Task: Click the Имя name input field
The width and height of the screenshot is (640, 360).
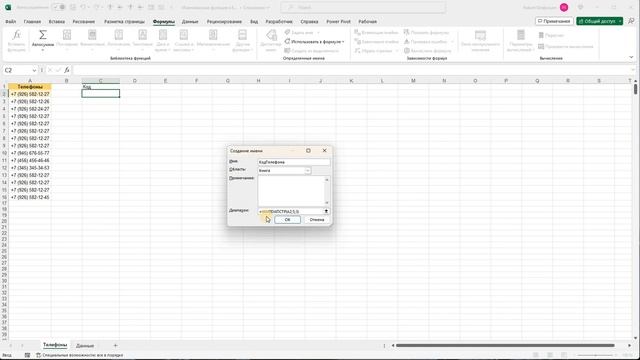Action: tap(293, 162)
